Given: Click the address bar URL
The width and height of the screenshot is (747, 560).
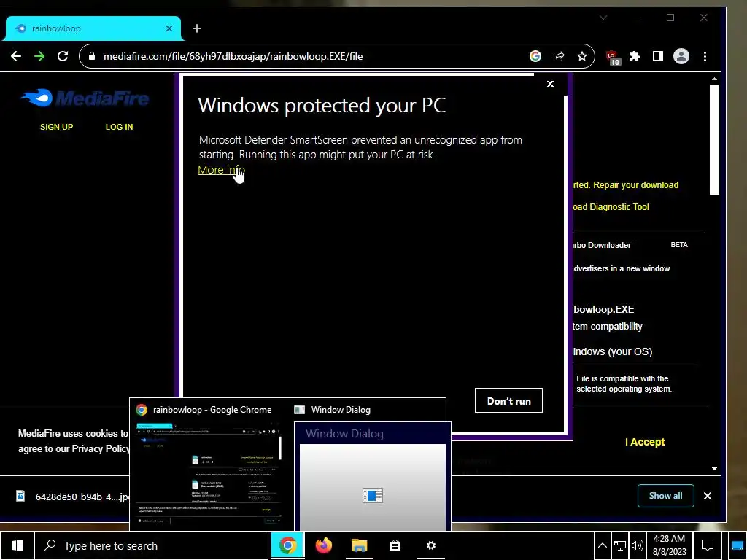Looking at the screenshot, I should pos(233,56).
